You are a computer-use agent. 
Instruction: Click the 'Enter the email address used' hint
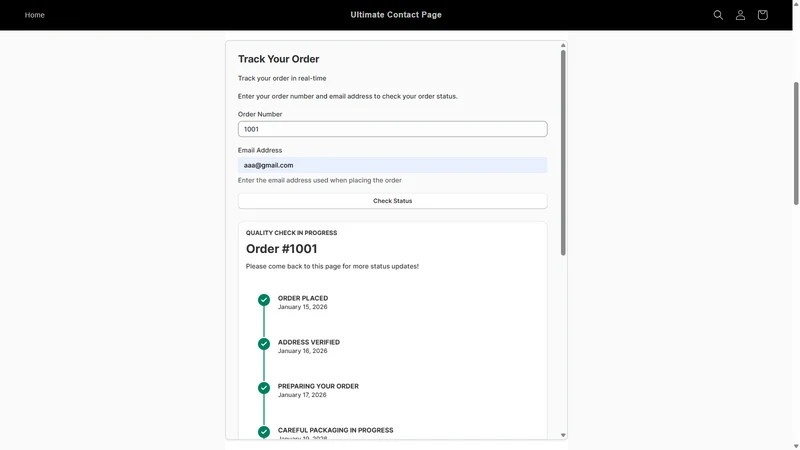point(319,180)
